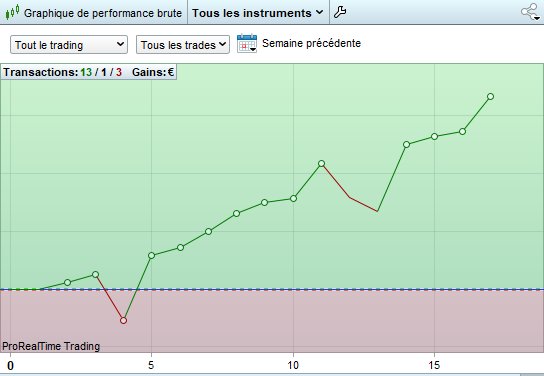Select the data point at trade 14
The image size is (544, 376).
coord(406,145)
